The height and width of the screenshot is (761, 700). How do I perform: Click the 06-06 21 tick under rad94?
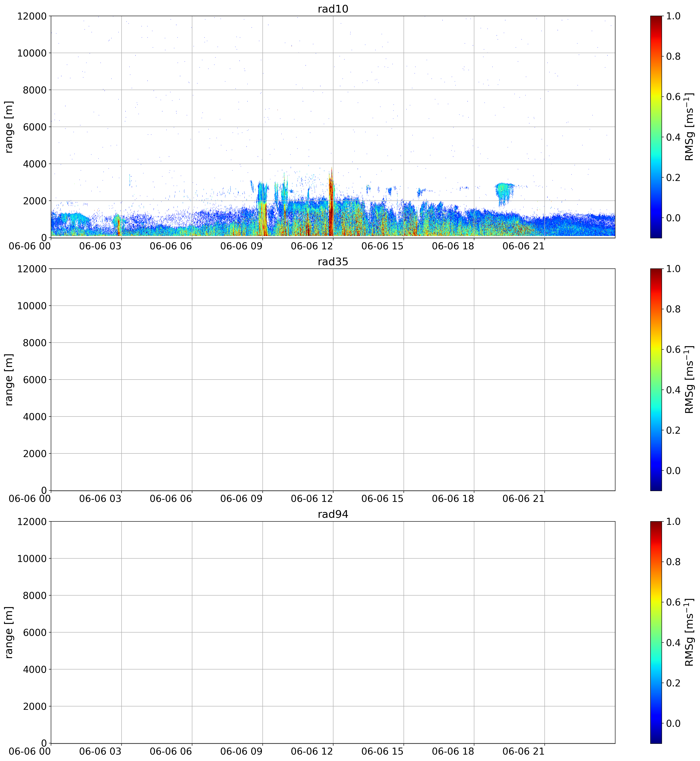point(523,751)
